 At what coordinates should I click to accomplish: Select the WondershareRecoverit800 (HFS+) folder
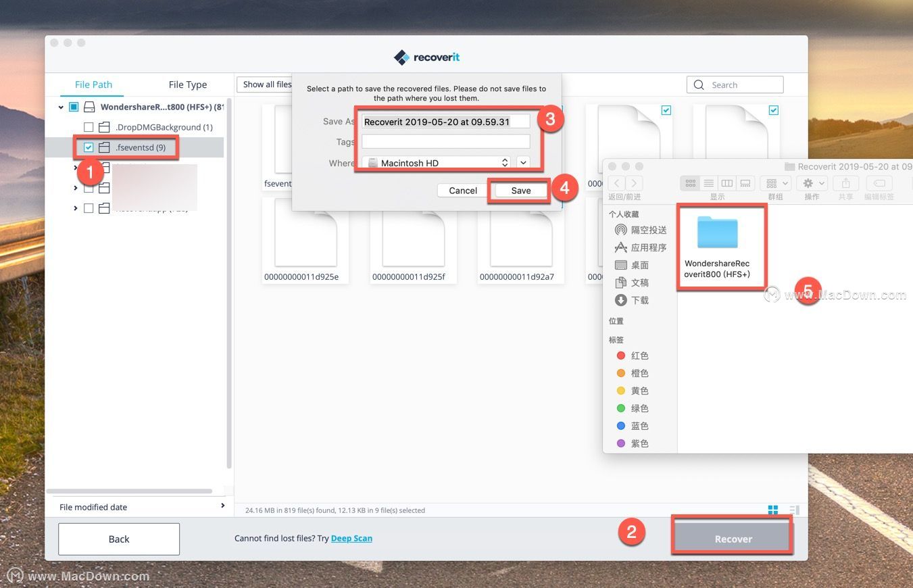tap(717, 247)
